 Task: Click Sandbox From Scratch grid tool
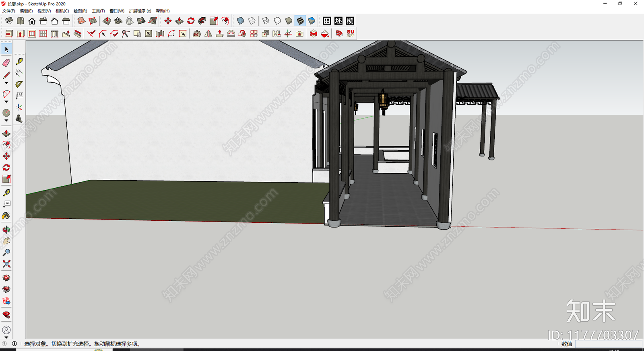(93, 21)
